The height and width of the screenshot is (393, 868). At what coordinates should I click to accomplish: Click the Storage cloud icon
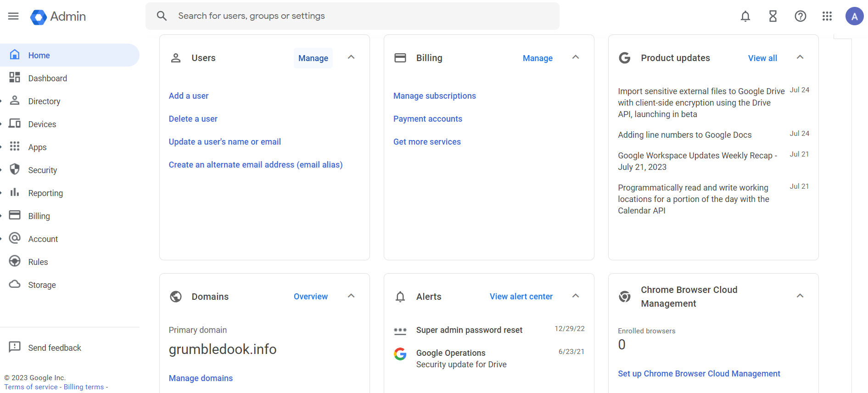(15, 284)
